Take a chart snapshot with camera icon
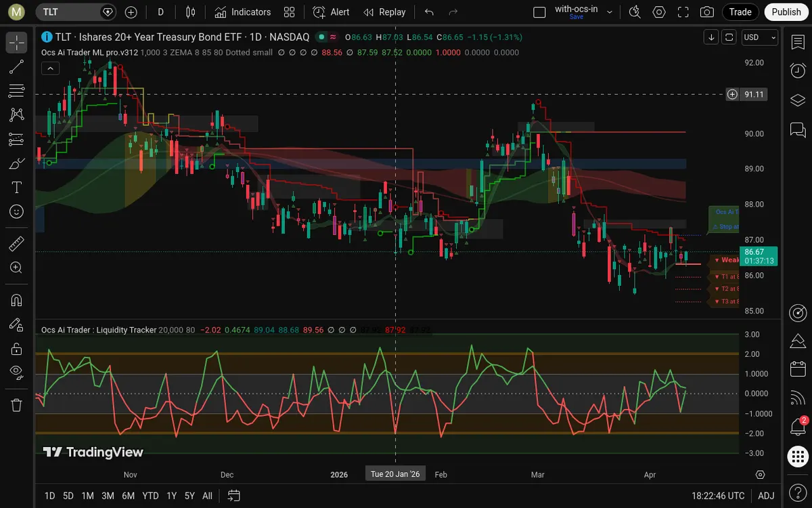The height and width of the screenshot is (508, 812). coord(707,12)
